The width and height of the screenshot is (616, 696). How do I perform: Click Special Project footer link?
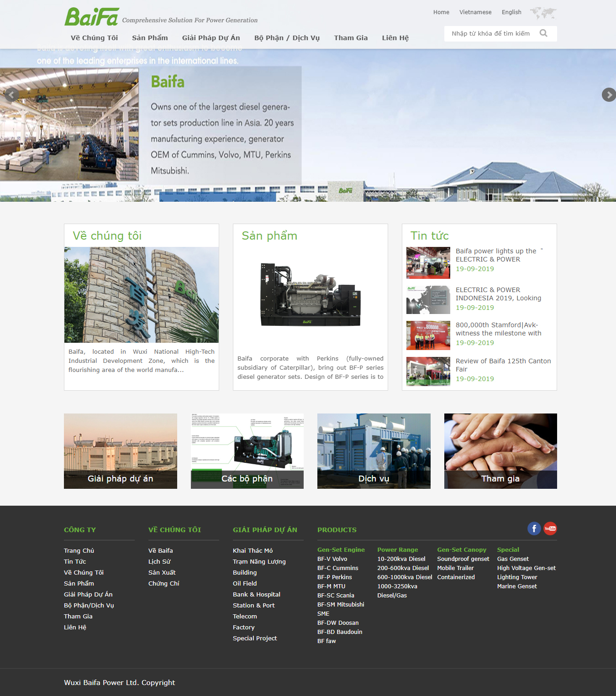point(255,638)
